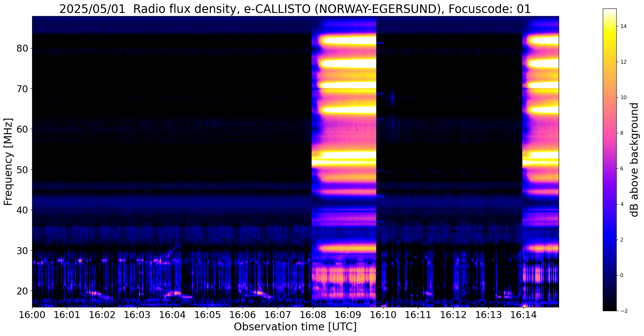This screenshot has height=336, width=644.
Task: Click the 16:08 time tick label
Action: point(313,315)
